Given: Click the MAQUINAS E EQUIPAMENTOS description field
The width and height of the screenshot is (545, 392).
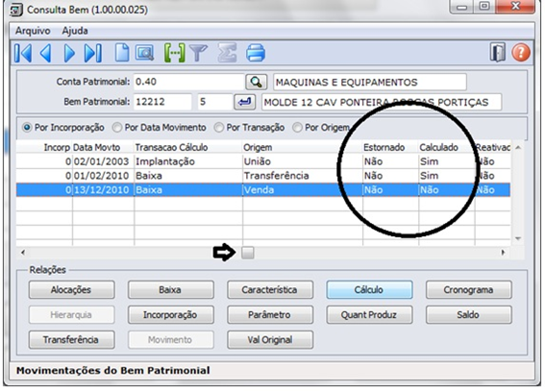Looking at the screenshot, I should tap(369, 83).
